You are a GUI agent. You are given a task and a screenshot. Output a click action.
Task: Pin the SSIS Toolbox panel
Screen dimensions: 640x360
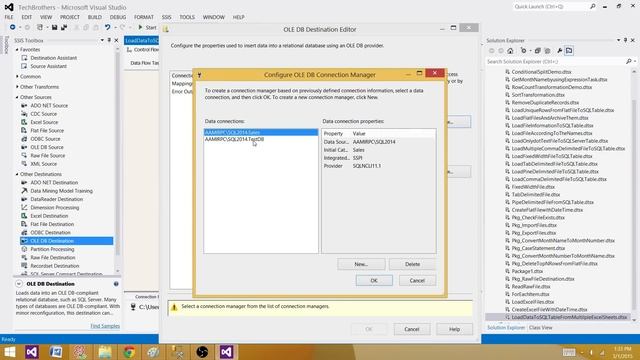(x=109, y=40)
